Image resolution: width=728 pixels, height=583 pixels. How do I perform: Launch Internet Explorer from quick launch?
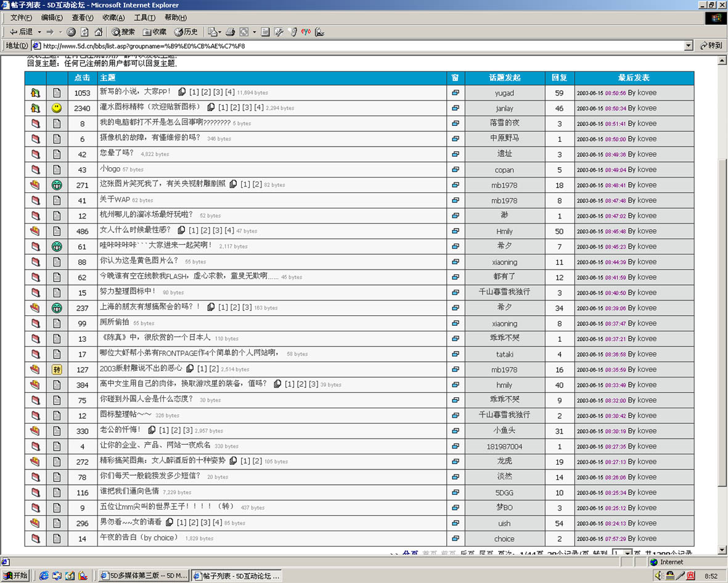(x=44, y=576)
